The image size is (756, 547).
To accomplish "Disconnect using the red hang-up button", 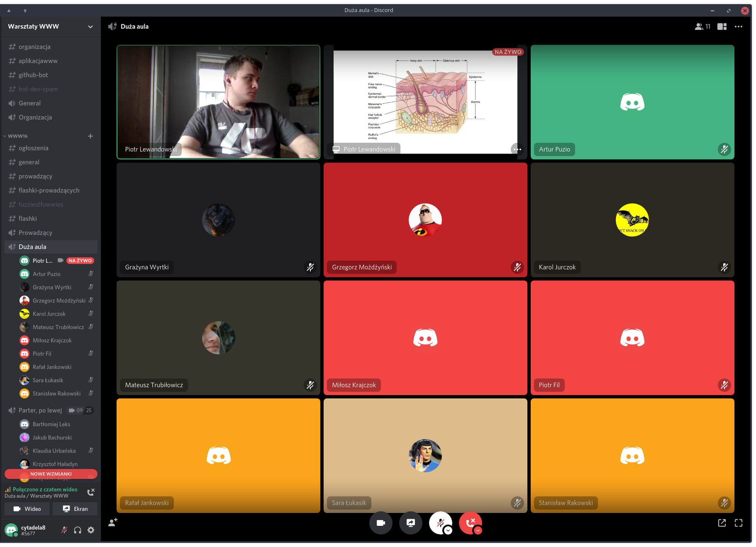I will 470,522.
